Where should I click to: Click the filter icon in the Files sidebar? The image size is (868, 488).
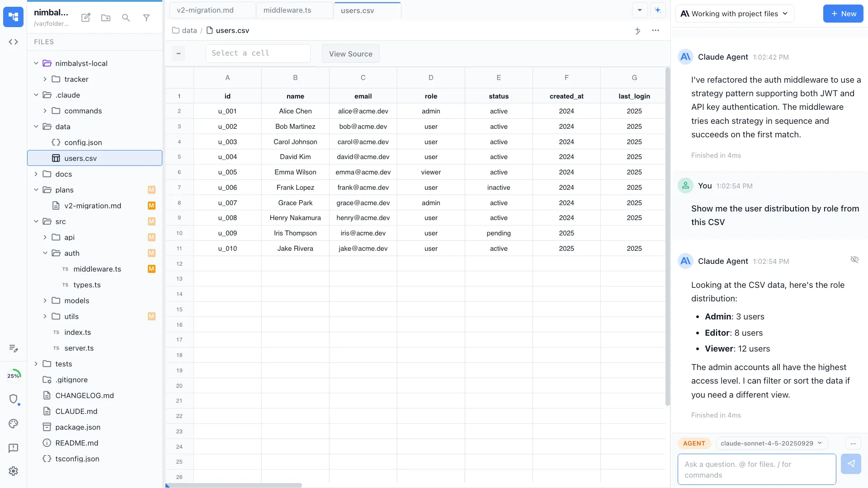(146, 18)
